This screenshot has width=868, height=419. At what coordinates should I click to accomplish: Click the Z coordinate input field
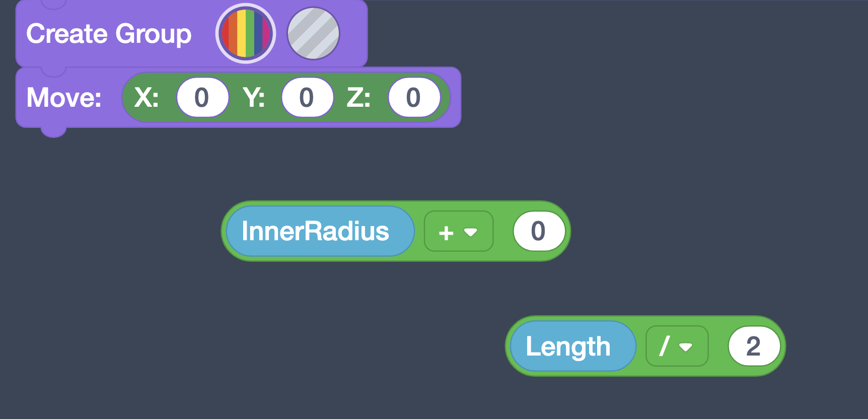[414, 97]
